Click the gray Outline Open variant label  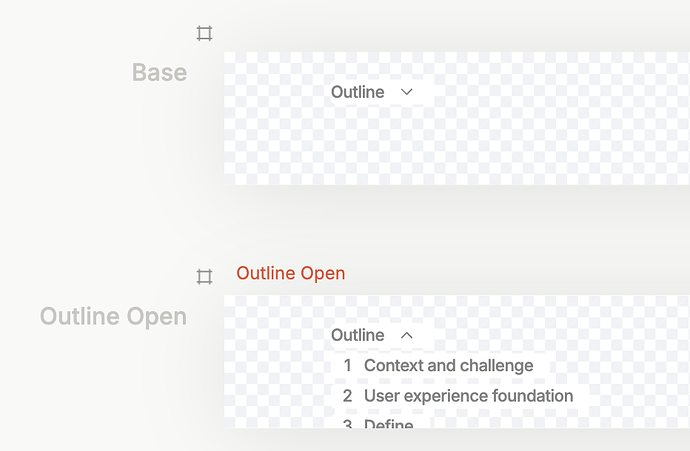point(113,317)
